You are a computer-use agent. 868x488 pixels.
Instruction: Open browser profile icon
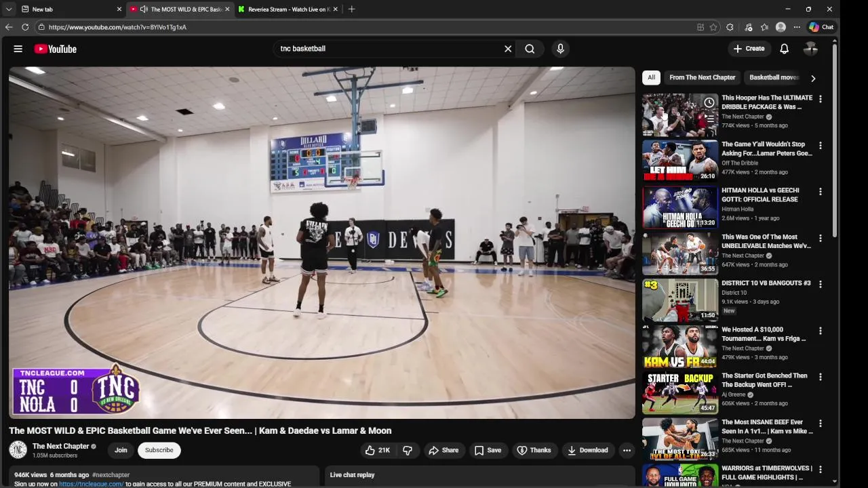(781, 27)
